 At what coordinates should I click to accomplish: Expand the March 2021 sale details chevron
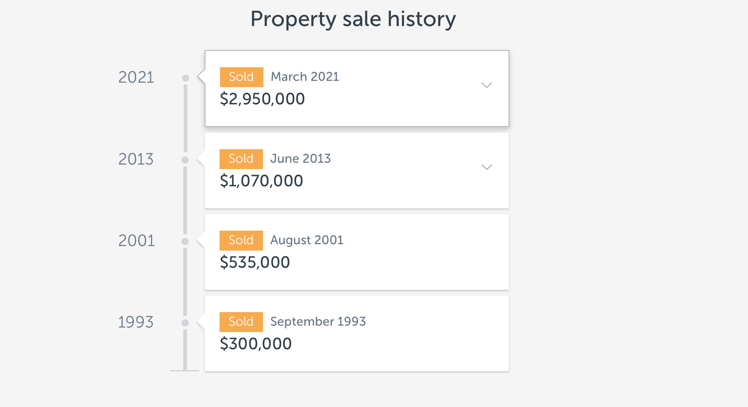click(x=486, y=85)
